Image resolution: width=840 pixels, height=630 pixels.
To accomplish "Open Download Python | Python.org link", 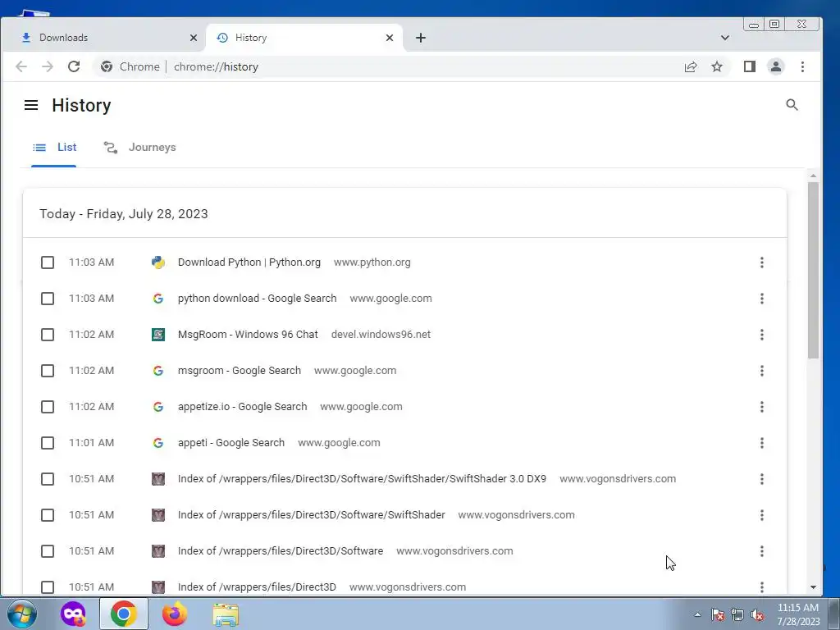I will click(x=249, y=262).
